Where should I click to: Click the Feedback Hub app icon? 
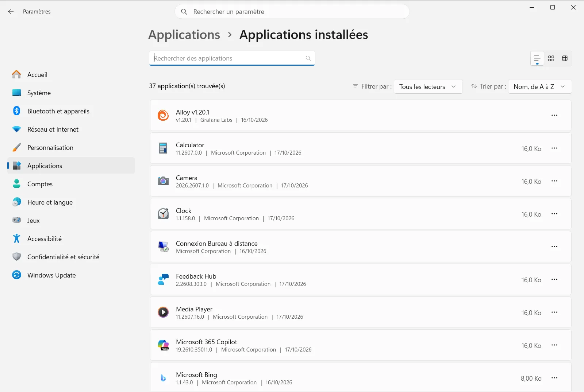point(163,279)
